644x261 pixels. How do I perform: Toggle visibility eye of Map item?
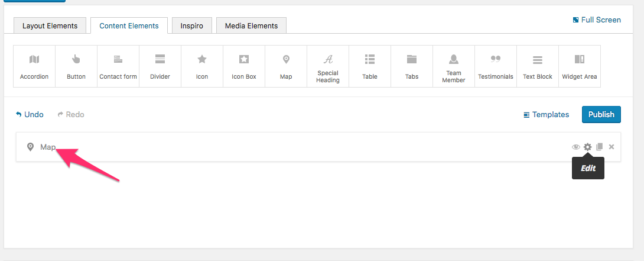tap(576, 147)
